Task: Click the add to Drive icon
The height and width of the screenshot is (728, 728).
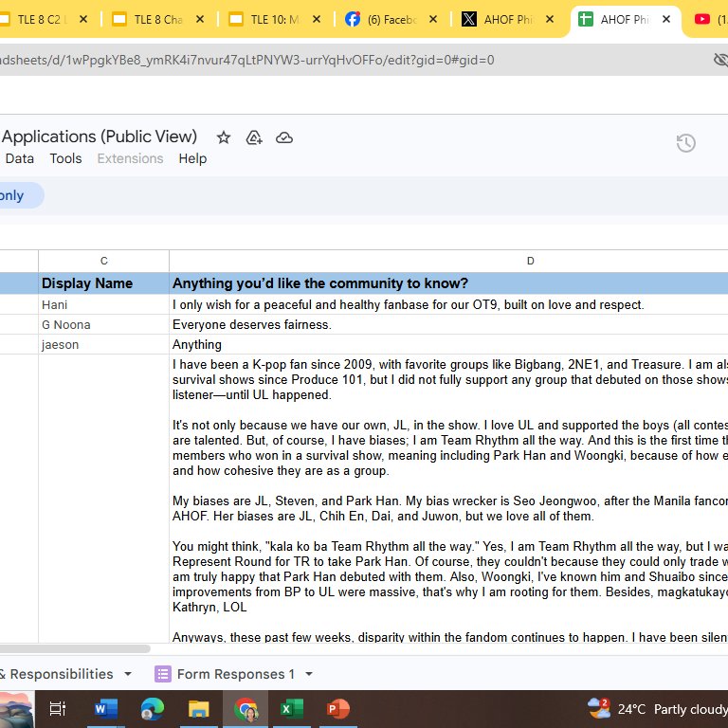Action: tap(254, 137)
